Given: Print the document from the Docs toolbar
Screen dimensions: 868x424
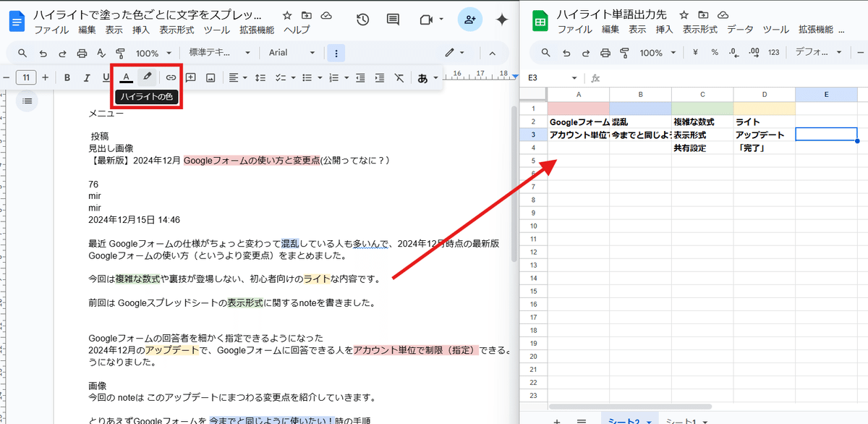Looking at the screenshot, I should [x=82, y=53].
